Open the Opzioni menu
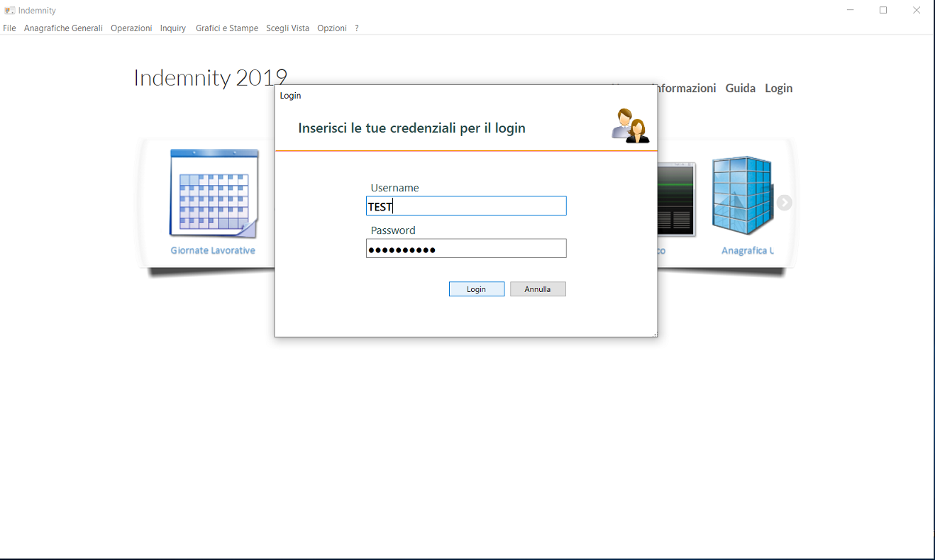The width and height of the screenshot is (935, 560). click(x=332, y=28)
